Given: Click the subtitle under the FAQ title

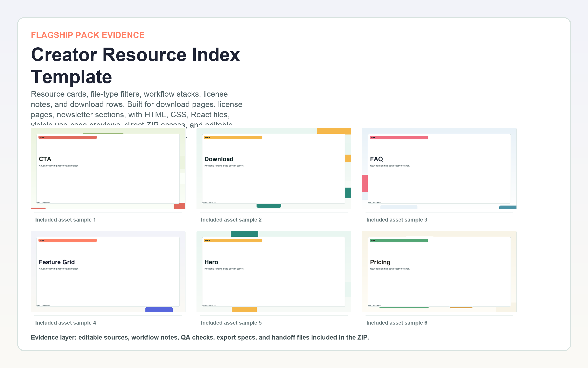Looking at the screenshot, I should 390,166.
